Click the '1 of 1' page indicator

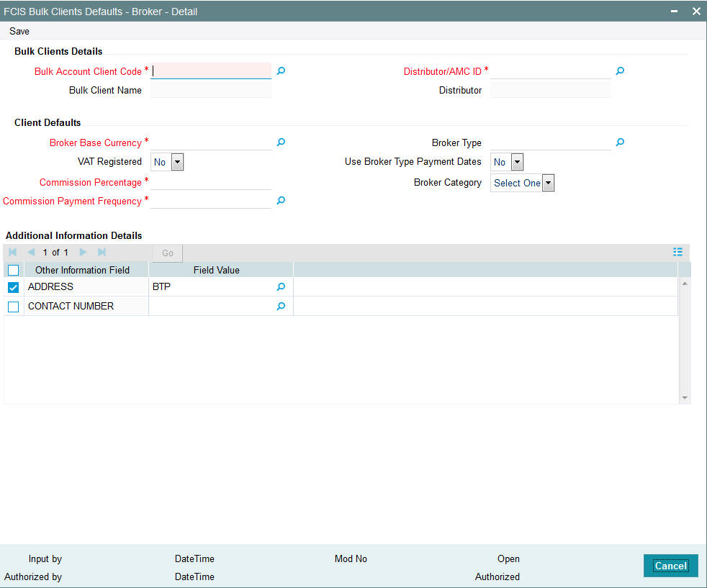55,253
